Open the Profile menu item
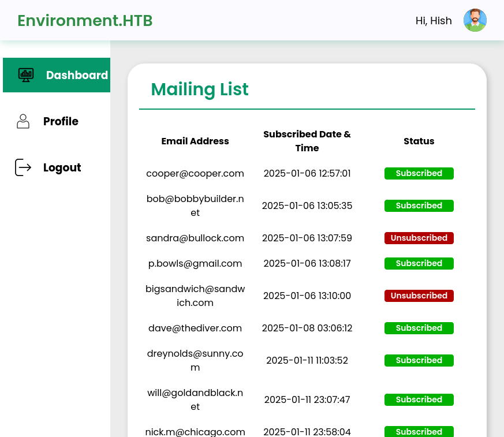Screen dimensions: 504x437 point(61,121)
